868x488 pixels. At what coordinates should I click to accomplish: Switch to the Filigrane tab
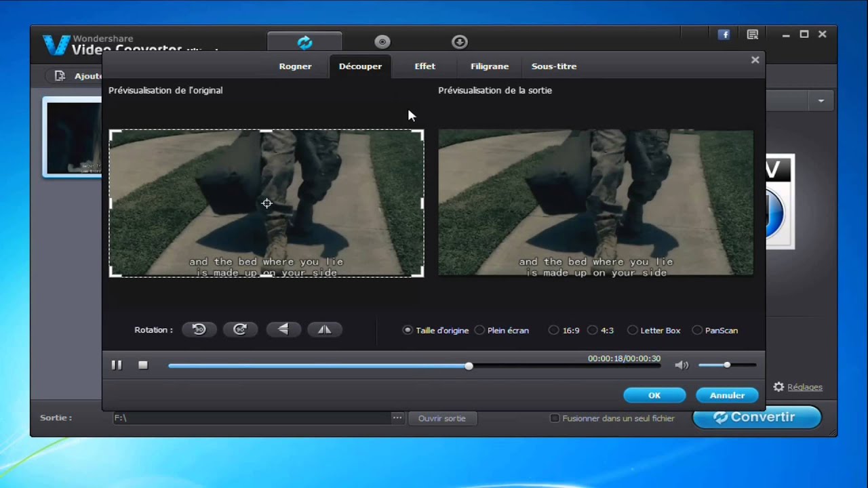coord(490,66)
